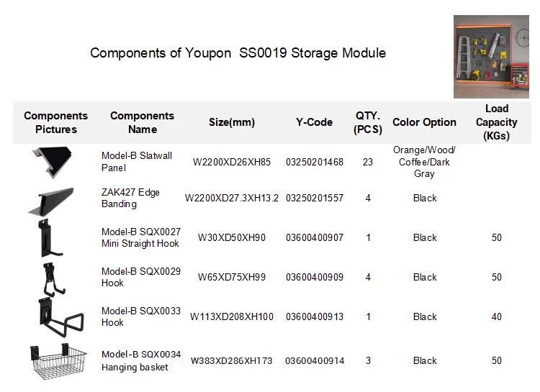Click the Size(mm) column header
The width and height of the screenshot is (540, 392).
[231, 122]
